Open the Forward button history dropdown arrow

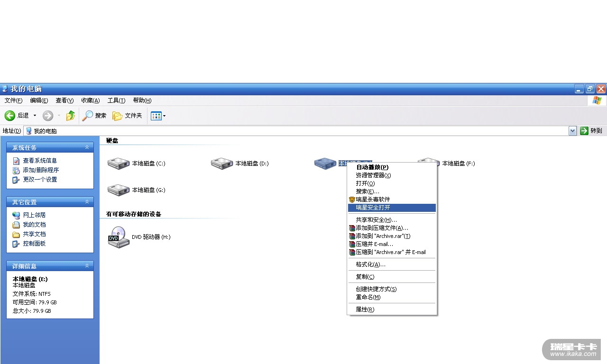coord(59,116)
